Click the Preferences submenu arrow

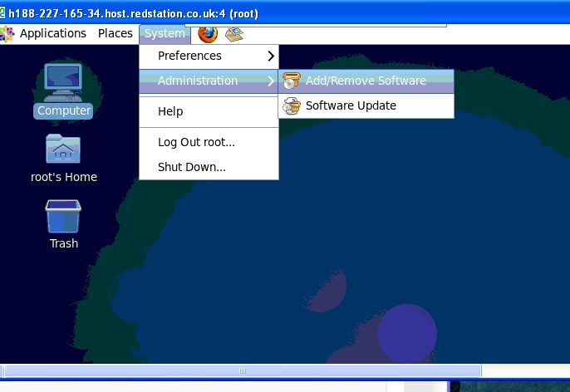[271, 56]
